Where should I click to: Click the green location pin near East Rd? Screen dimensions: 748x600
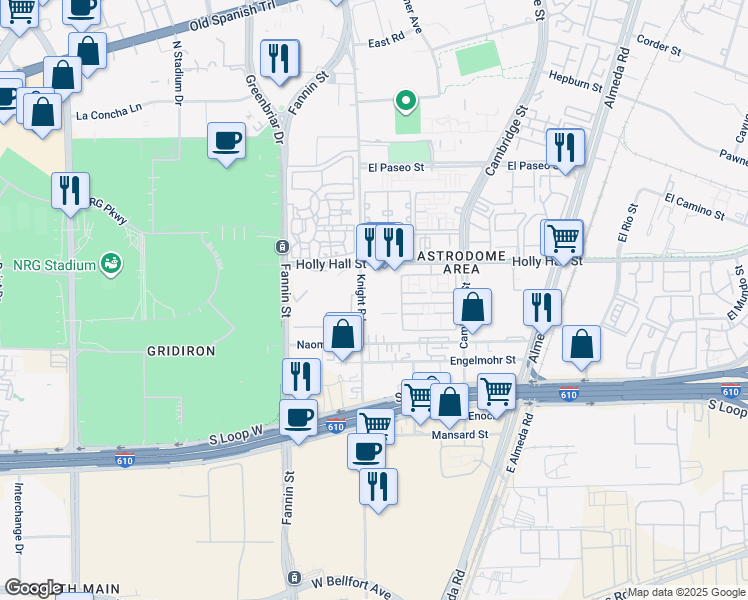click(x=405, y=102)
